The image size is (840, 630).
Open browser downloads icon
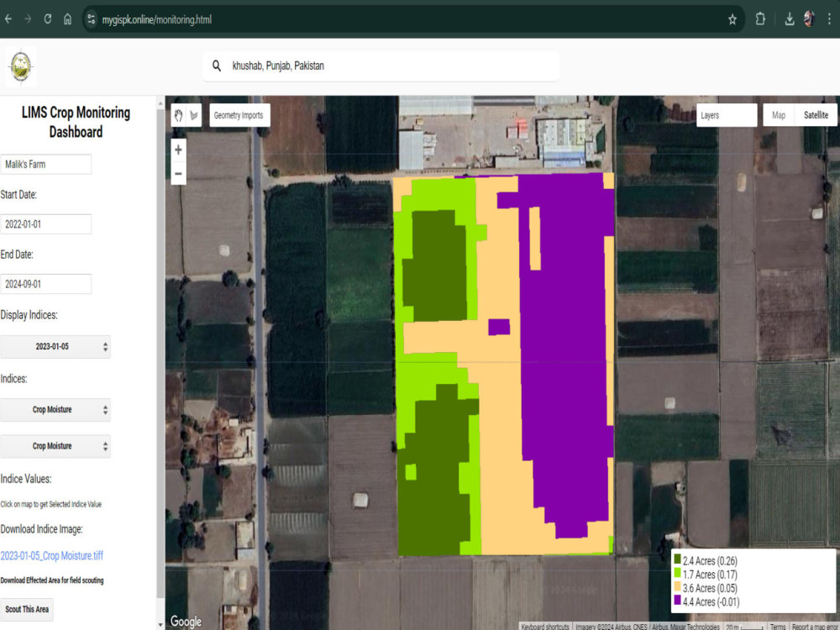[x=789, y=19]
